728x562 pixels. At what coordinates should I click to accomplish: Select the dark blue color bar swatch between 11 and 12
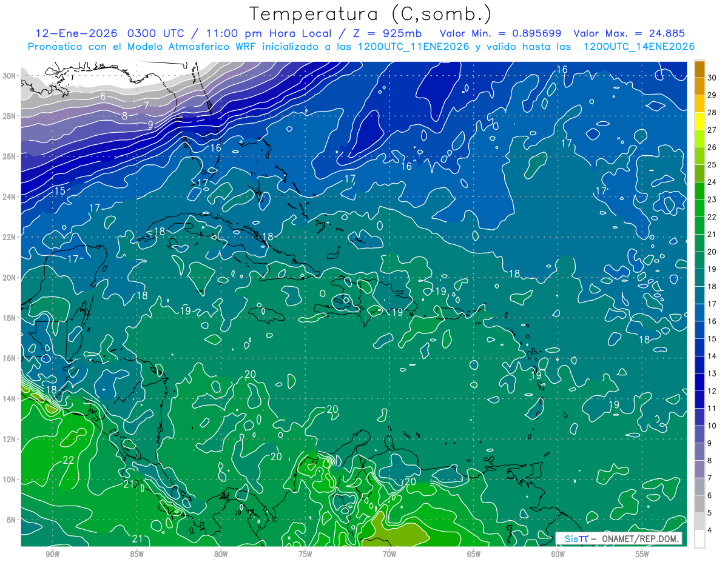coord(699,400)
